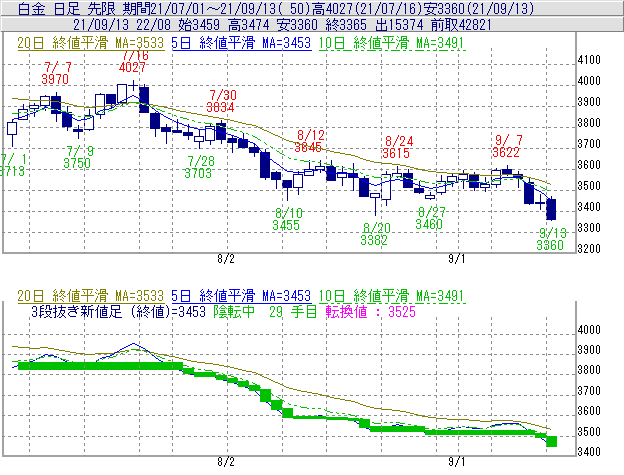Click the 10日 終値平滑 MA=3491 legend in lower chart
The image size is (624, 475).
coord(392,296)
